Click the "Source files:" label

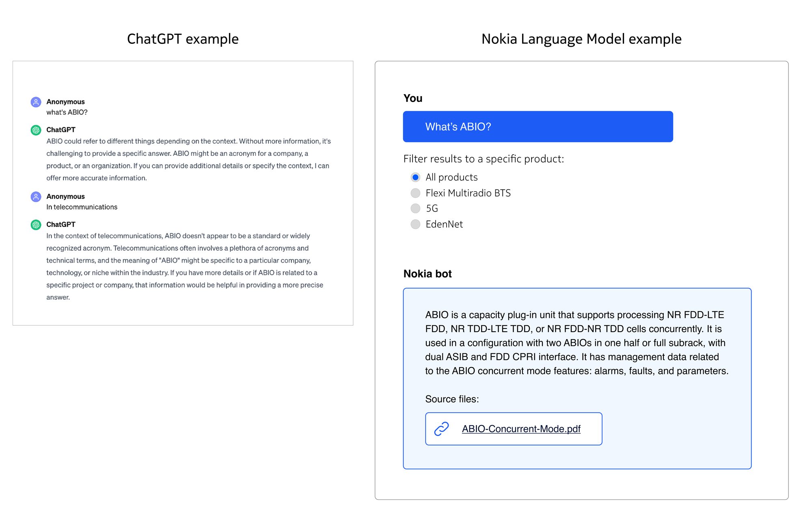point(452,399)
